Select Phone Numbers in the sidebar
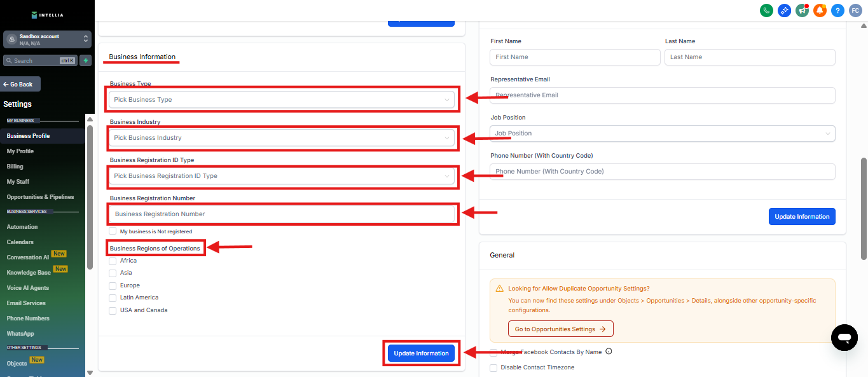 28,319
